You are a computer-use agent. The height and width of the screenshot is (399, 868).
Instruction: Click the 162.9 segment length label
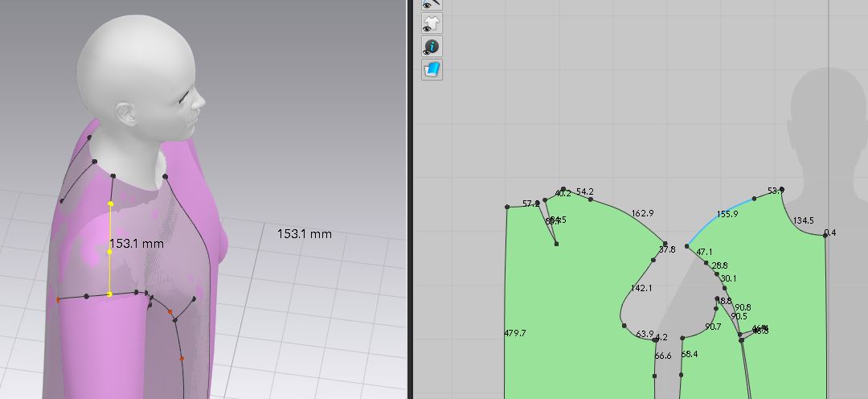(x=642, y=213)
